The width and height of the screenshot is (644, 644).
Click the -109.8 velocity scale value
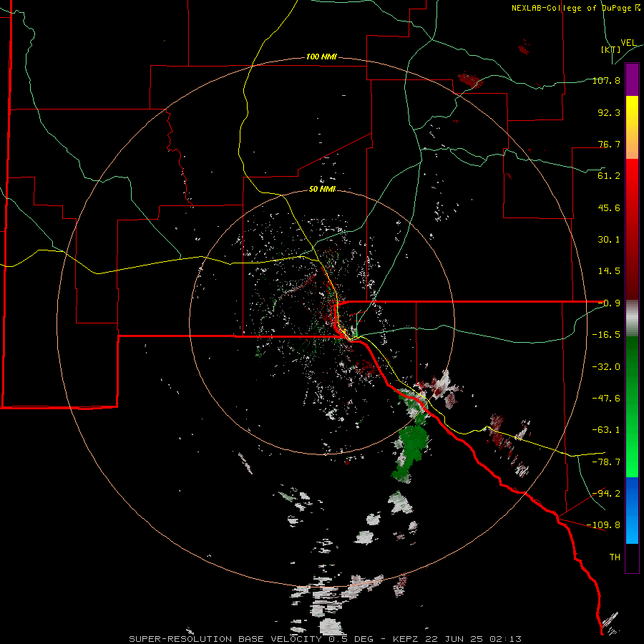point(604,525)
